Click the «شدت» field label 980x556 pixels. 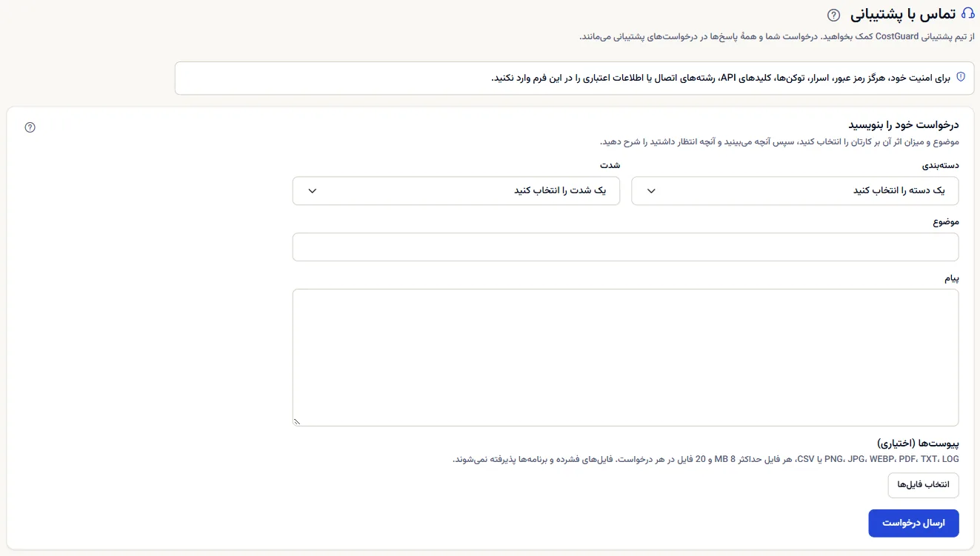coord(611,165)
